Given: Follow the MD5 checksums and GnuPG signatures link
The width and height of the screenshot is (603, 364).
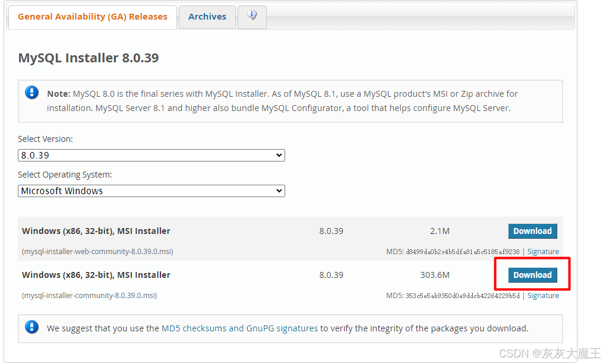Looking at the screenshot, I should point(239,328).
